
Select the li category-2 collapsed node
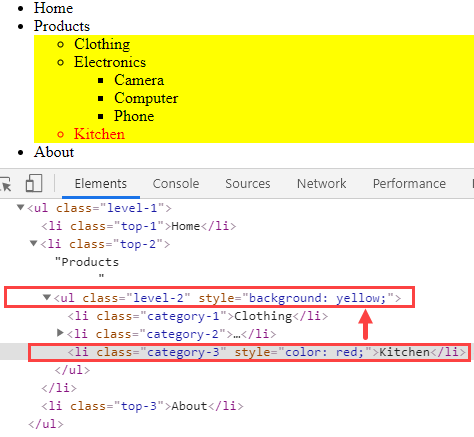pos(172,334)
